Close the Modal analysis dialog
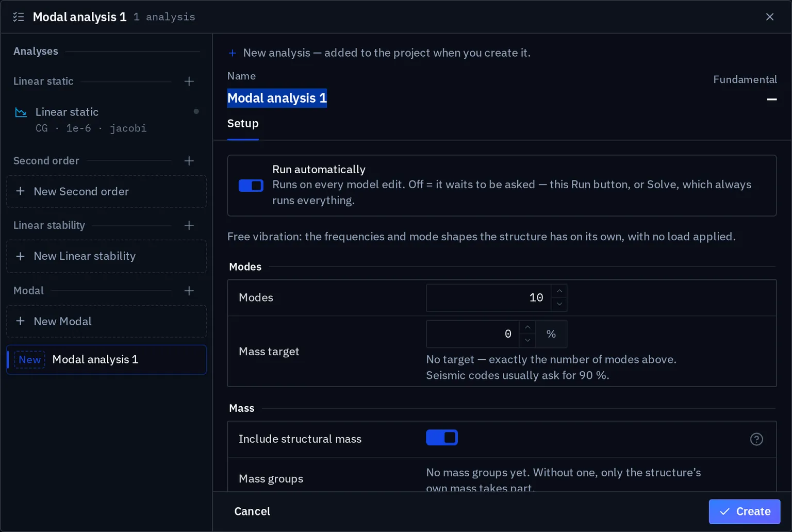The width and height of the screenshot is (792, 532). point(770,17)
